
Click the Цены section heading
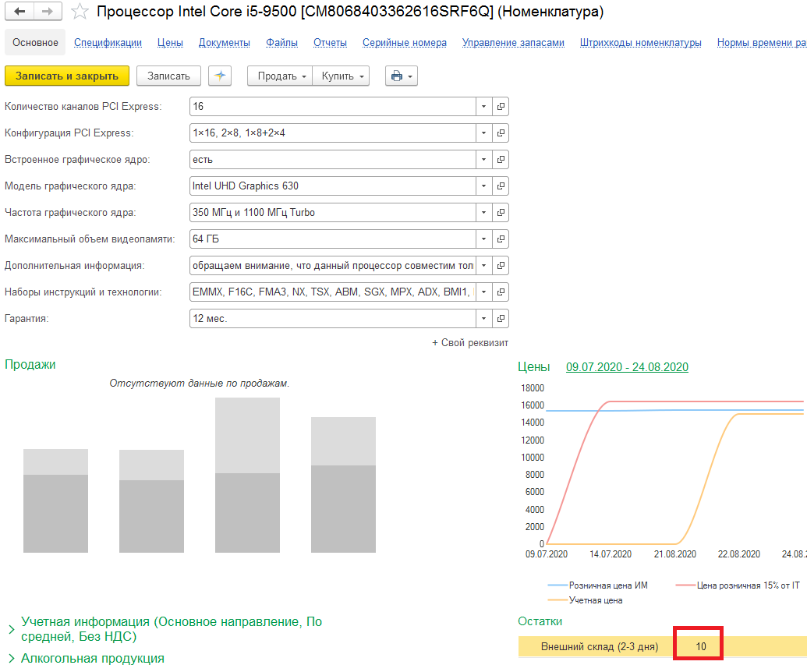pyautogui.click(x=533, y=367)
